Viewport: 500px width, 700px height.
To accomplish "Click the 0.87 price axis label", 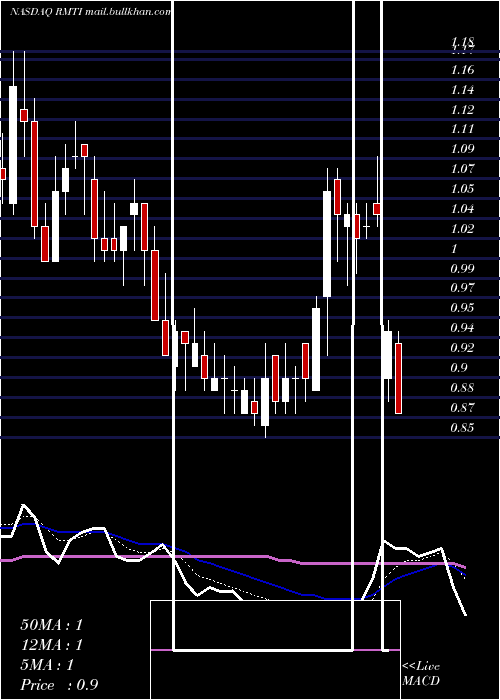I will click(x=462, y=408).
